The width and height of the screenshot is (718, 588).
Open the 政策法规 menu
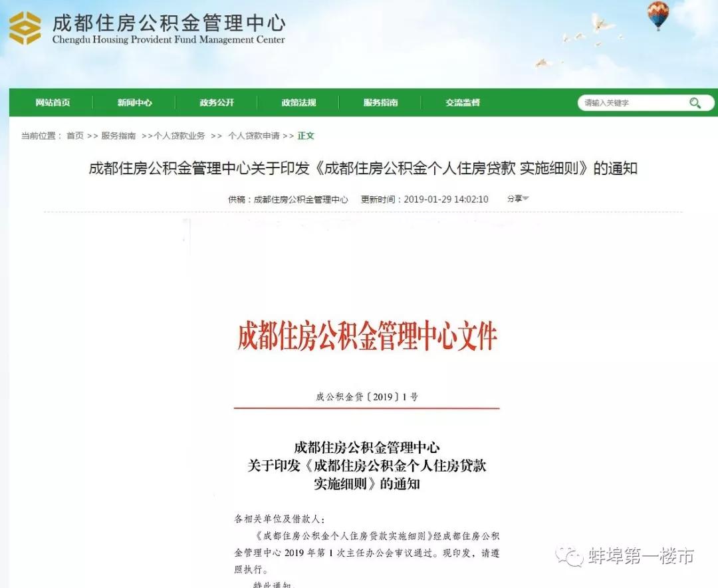point(299,102)
